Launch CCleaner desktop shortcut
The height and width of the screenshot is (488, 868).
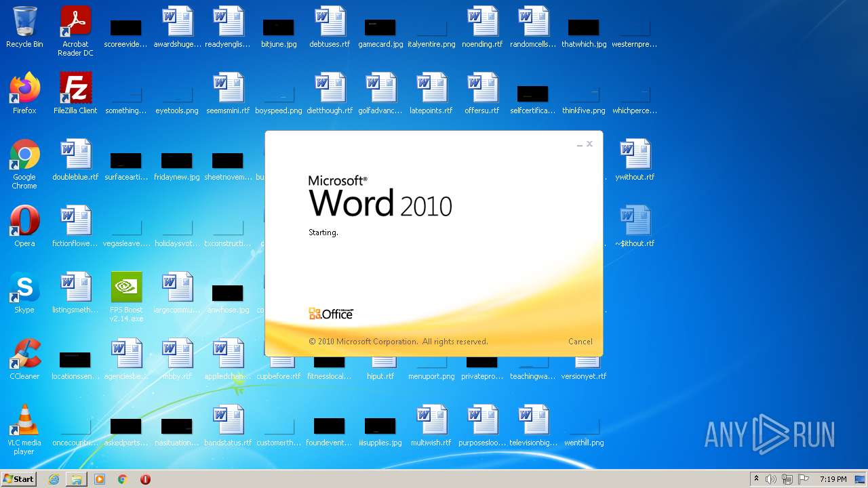tap(24, 354)
